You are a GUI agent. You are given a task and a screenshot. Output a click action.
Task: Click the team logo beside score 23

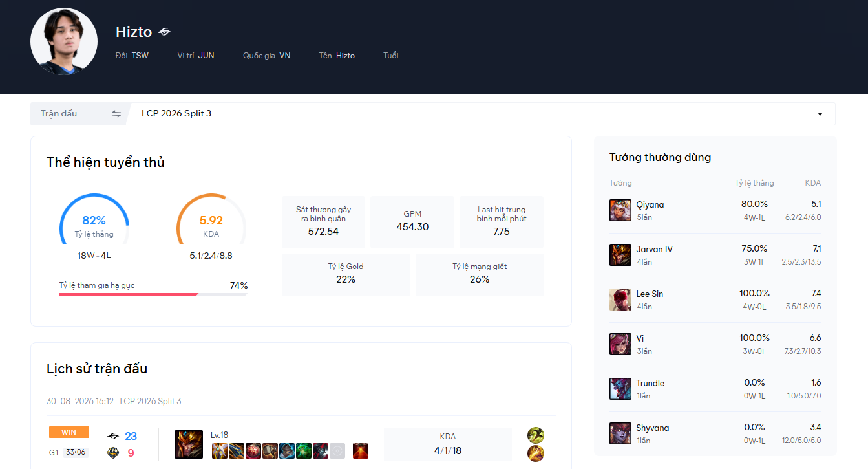pos(113,436)
